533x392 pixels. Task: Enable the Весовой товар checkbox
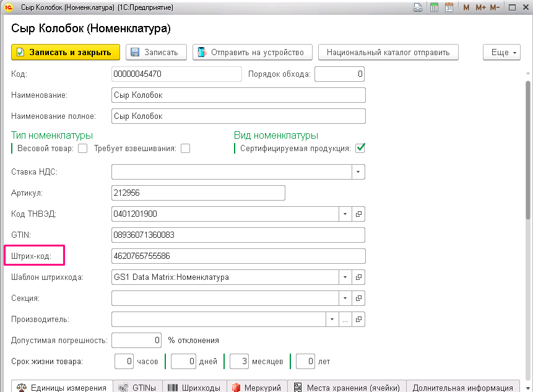click(82, 149)
